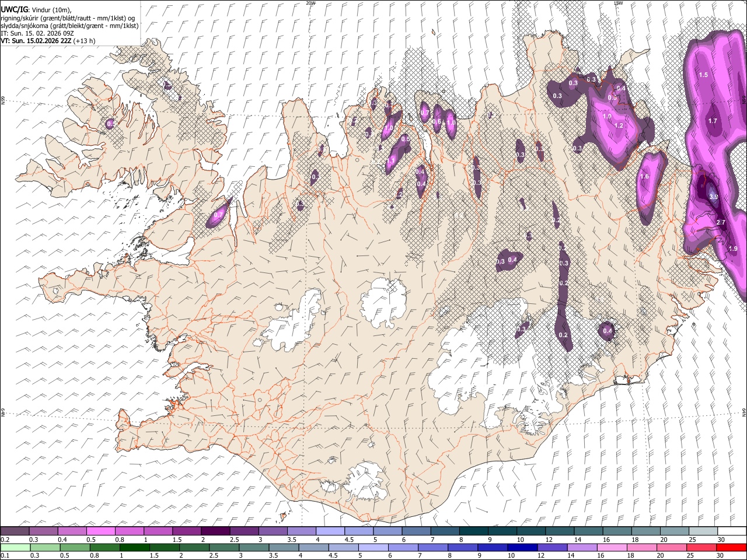Click the 3.9 snowfall value label
The height and width of the screenshot is (560, 747).
coord(713,197)
